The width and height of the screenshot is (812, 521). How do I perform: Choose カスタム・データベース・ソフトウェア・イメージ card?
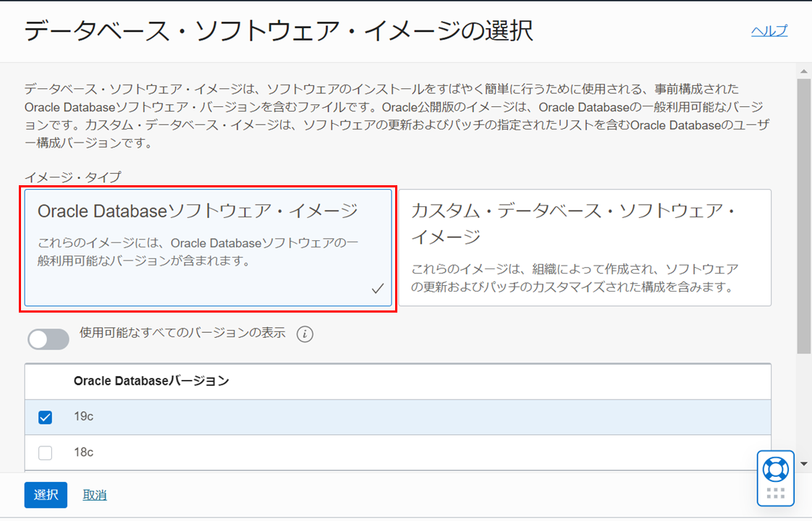[x=584, y=247]
